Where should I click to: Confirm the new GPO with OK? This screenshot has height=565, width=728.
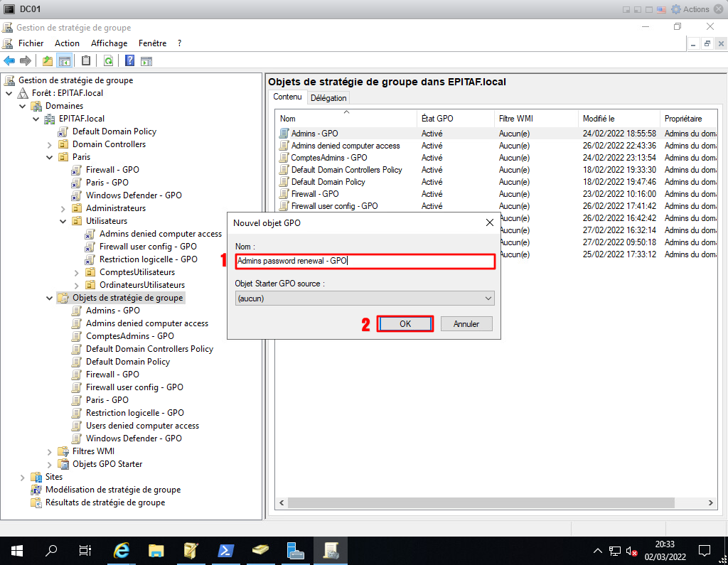coord(405,324)
